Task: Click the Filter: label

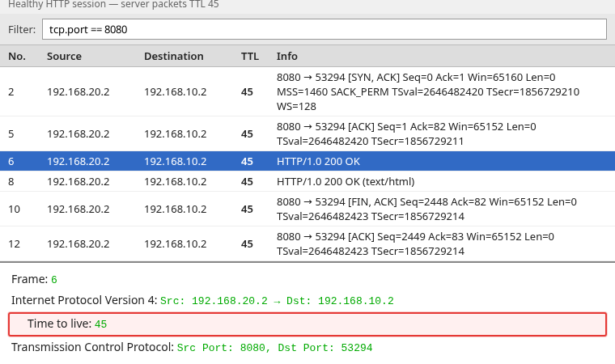Action: click(x=22, y=29)
